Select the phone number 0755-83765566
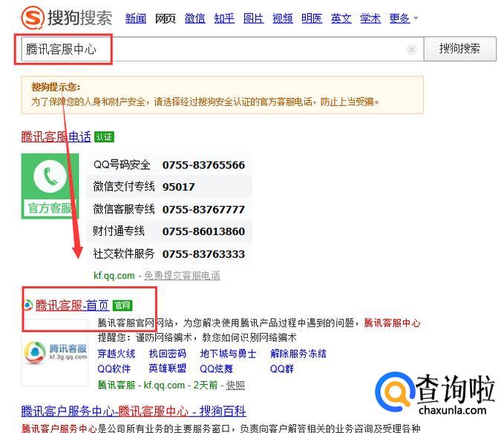 [x=203, y=165]
